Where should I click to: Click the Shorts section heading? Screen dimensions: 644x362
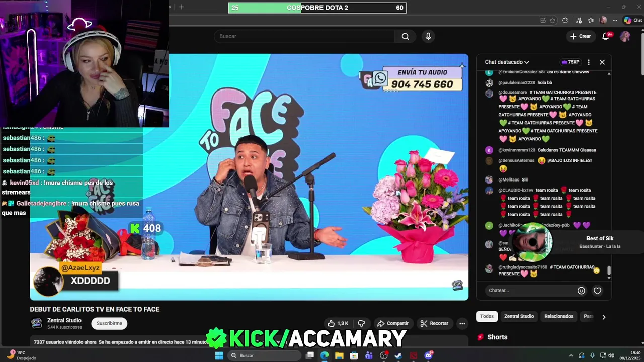[497, 337]
